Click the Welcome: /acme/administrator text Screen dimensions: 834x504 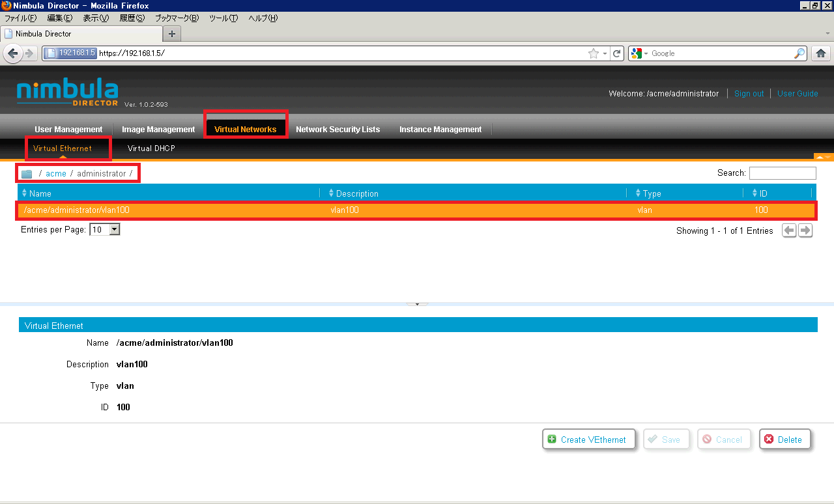663,94
